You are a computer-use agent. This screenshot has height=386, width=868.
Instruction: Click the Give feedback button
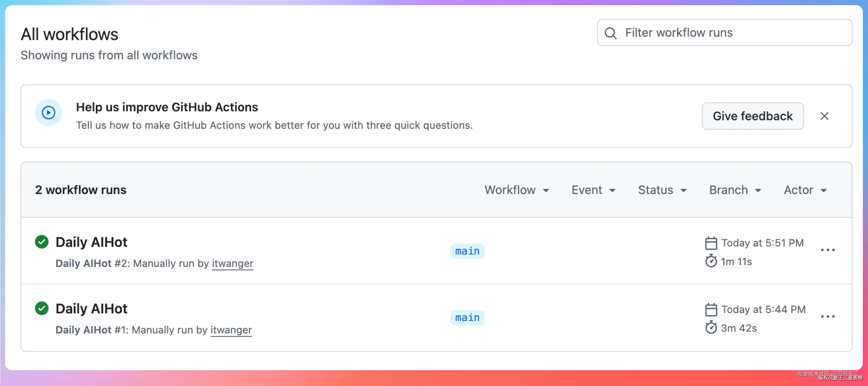753,116
